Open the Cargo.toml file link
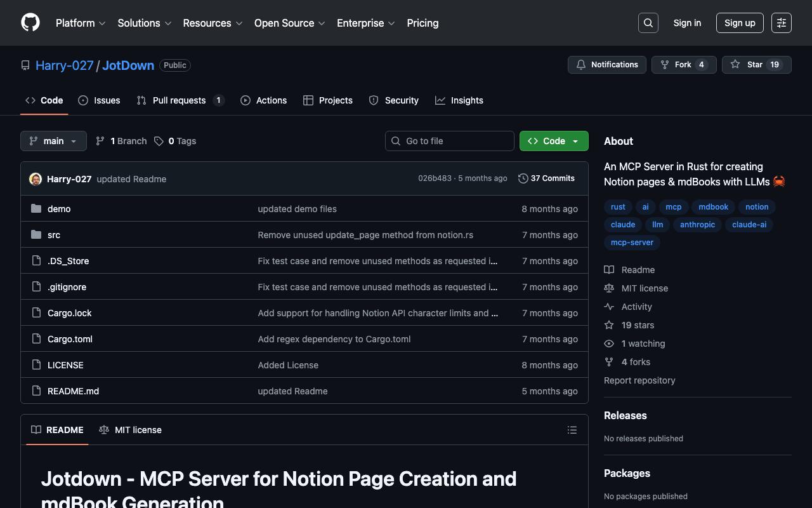The height and width of the screenshot is (508, 812). click(x=70, y=339)
